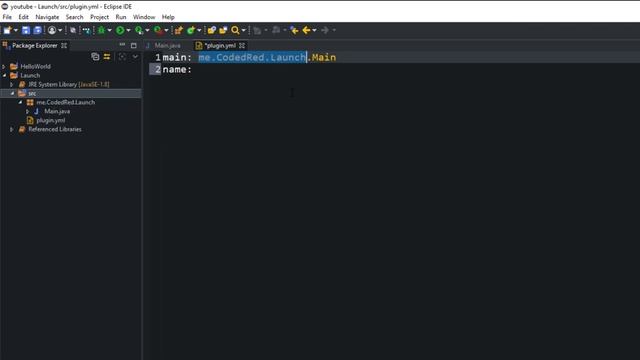
Task: Select JRE System Library entry
Action: coord(69,84)
